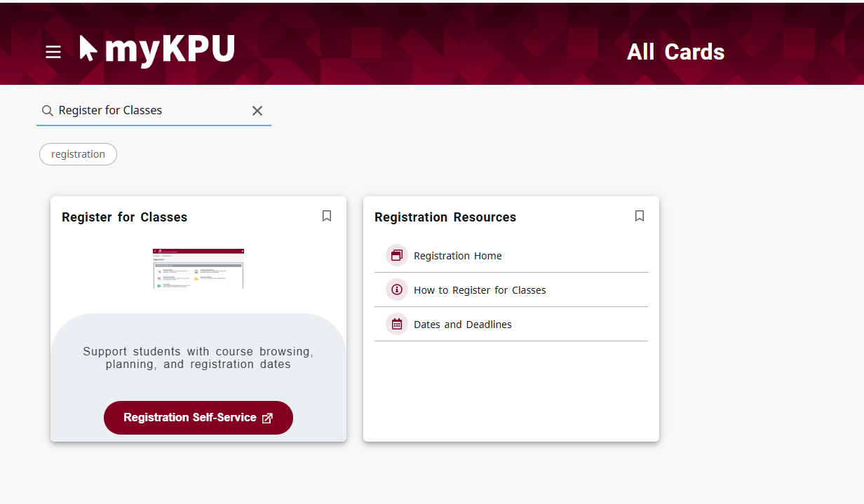Click the myKPU logo
This screenshot has height=504, width=864.
(157, 50)
